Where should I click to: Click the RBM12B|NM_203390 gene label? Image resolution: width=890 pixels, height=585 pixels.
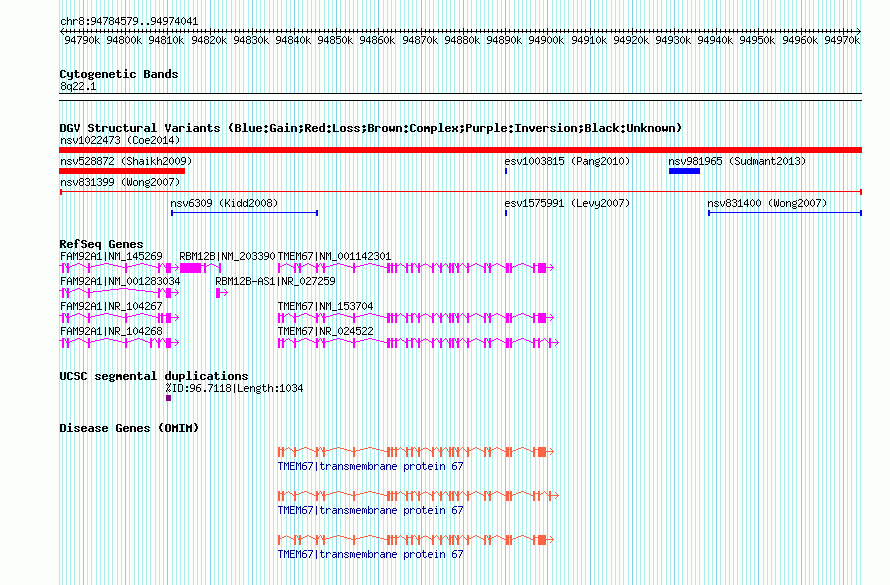[227, 256]
